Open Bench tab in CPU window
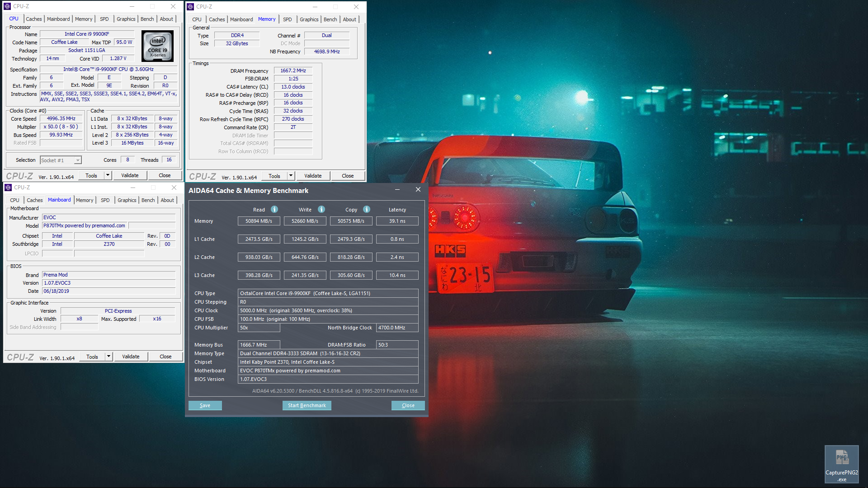 [147, 19]
